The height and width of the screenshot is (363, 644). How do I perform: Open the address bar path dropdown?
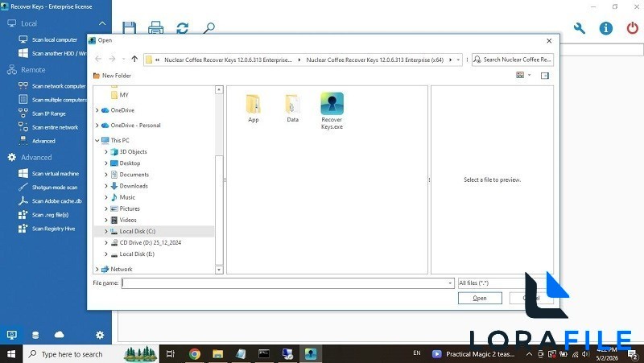click(458, 60)
